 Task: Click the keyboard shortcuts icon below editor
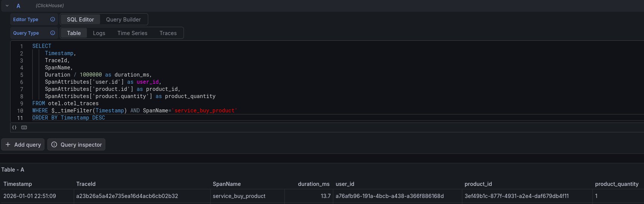tap(24, 127)
